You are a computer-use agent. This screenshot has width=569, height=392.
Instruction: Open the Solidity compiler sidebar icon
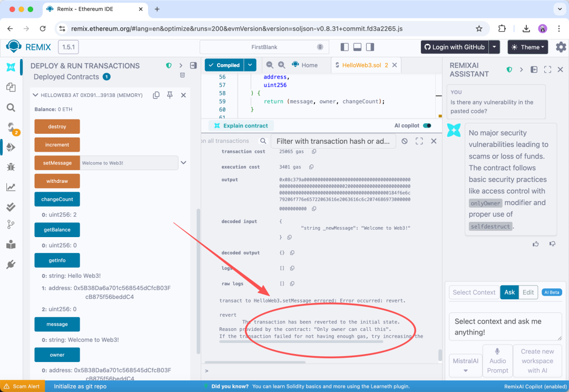[x=11, y=128]
